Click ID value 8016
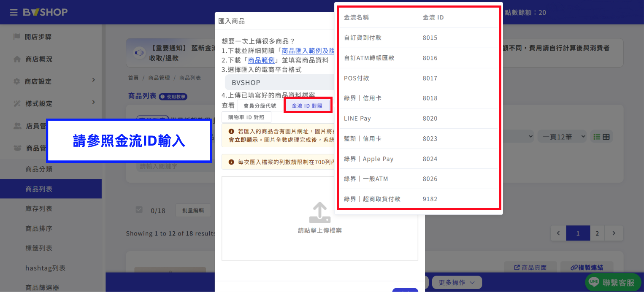Image resolution: width=644 pixels, height=292 pixels. (x=430, y=58)
